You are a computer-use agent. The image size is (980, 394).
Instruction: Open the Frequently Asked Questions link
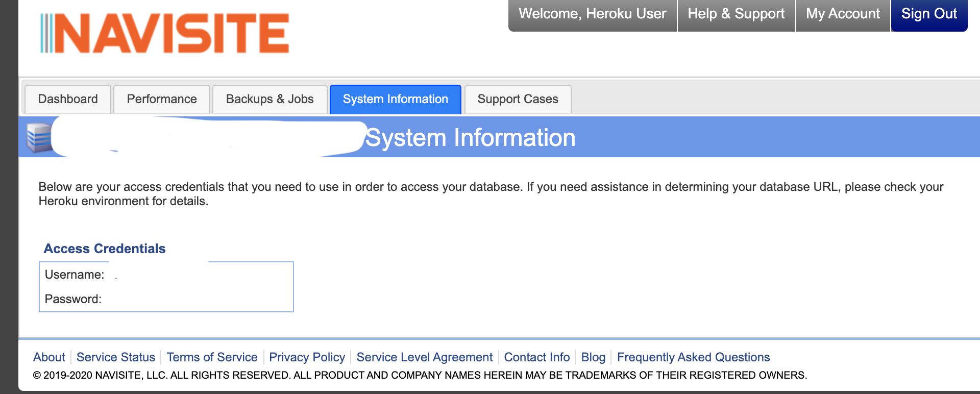click(x=693, y=357)
